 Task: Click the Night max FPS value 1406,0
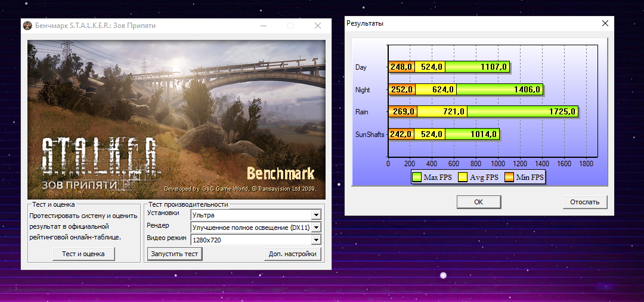click(527, 89)
